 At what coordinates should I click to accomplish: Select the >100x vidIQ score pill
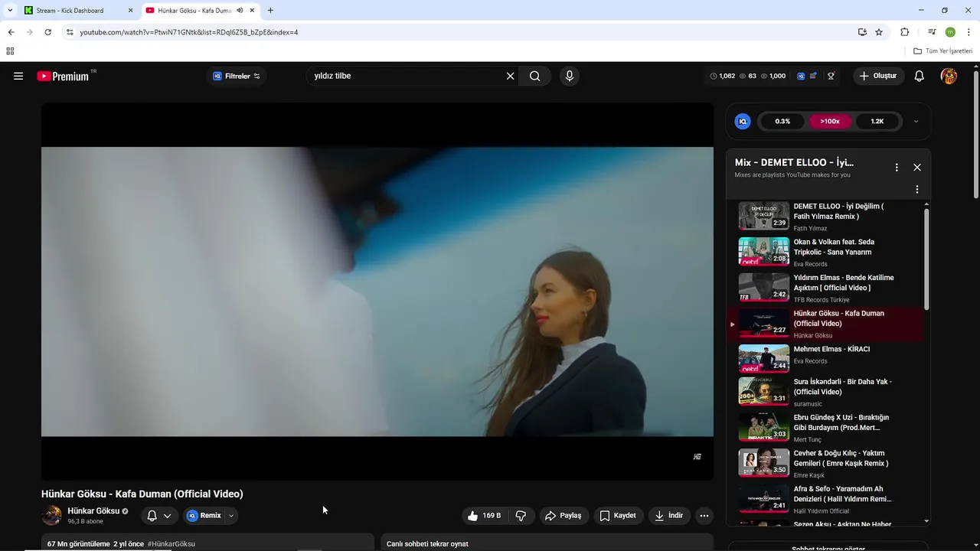pos(830,121)
